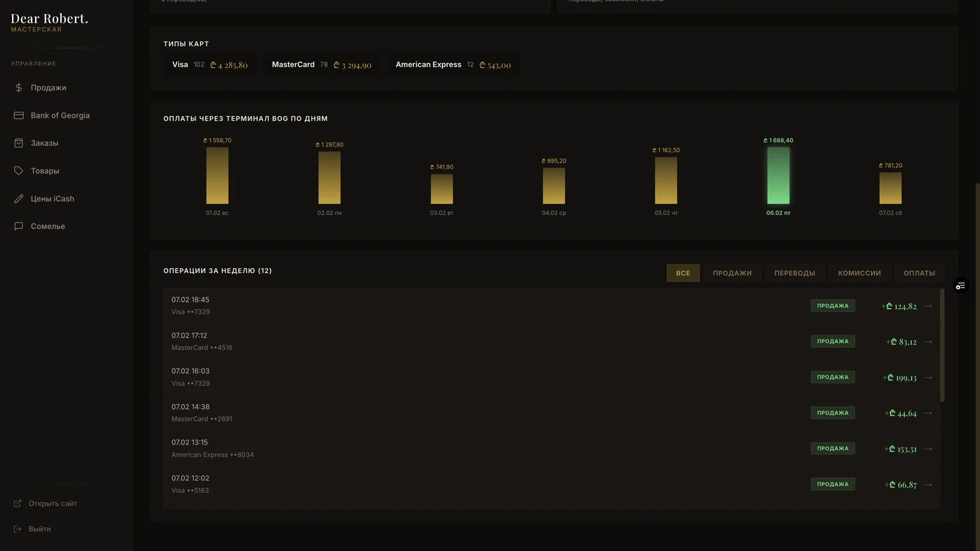The height and width of the screenshot is (551, 980).
Task: Click the tag icon beside Товары
Action: pos(19,171)
